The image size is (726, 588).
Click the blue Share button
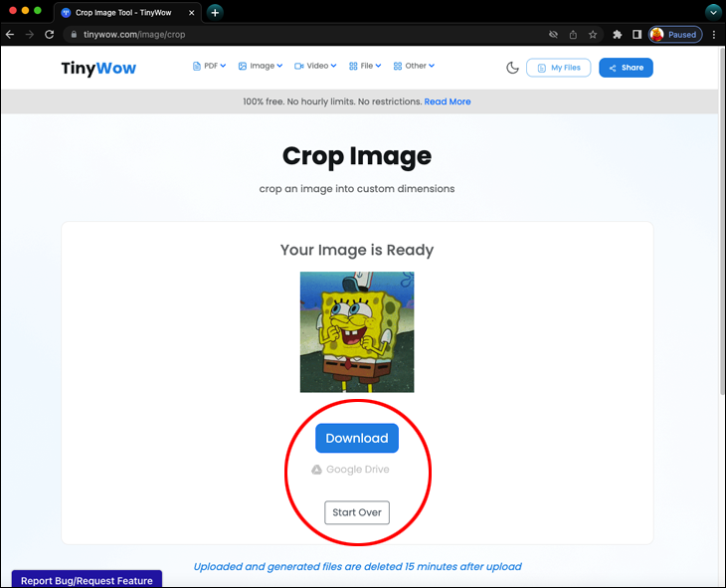click(626, 68)
